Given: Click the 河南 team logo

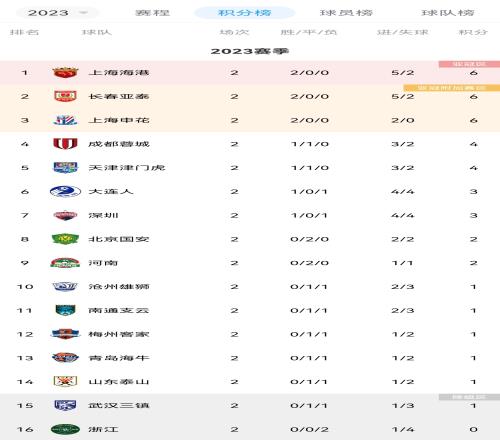Looking at the screenshot, I should click(65, 263).
